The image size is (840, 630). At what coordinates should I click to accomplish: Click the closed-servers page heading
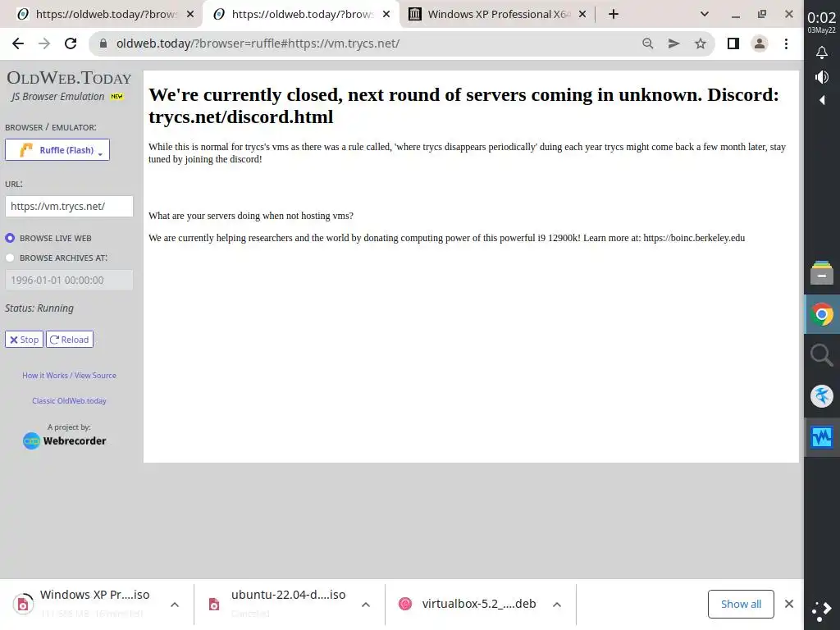click(x=464, y=106)
